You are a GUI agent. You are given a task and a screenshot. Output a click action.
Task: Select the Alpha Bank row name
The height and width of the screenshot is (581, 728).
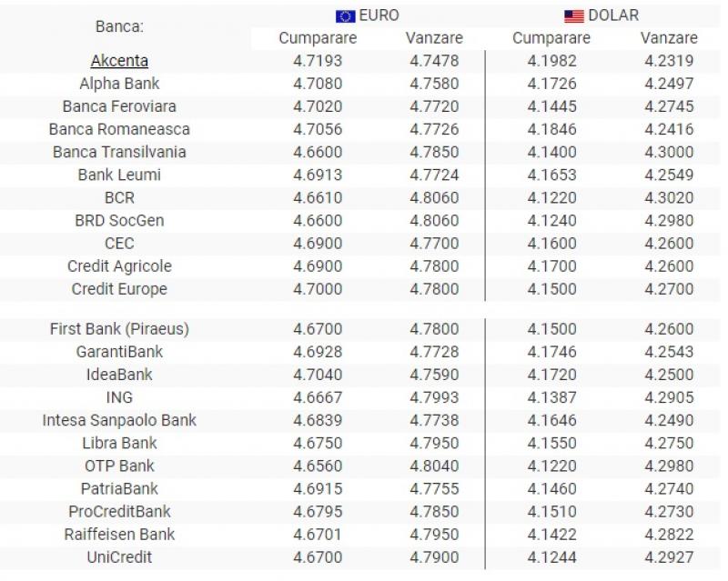tap(119, 84)
